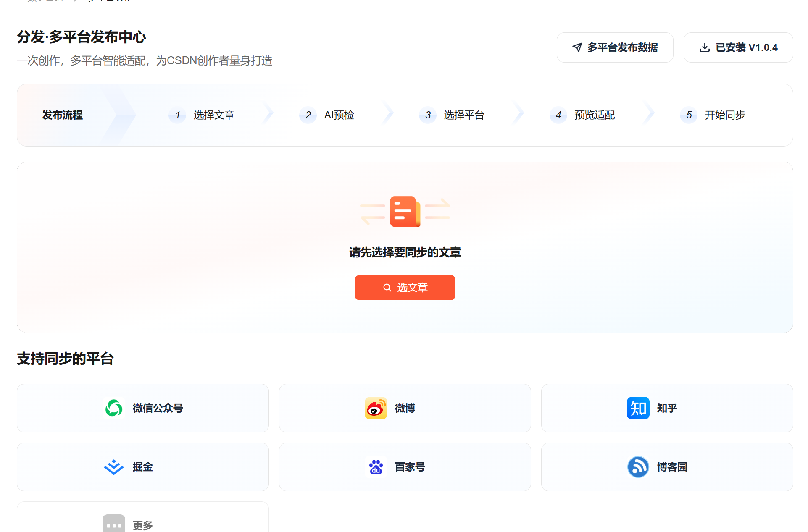Image resolution: width=808 pixels, height=532 pixels.
Task: Choose the 百家号 platform card
Action: [x=405, y=467]
